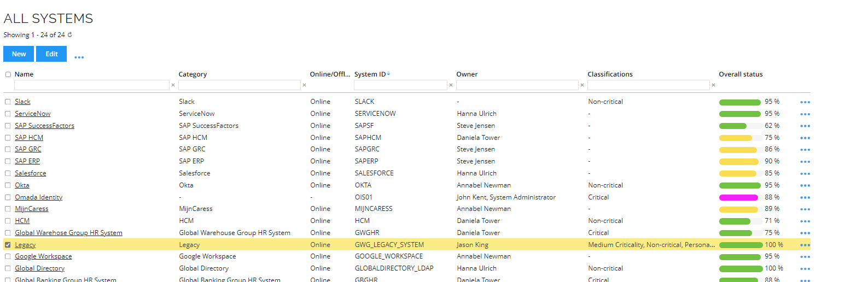Image resolution: width=868 pixels, height=282 pixels.
Task: Open row actions menu for ServiceNow
Action: (x=805, y=114)
